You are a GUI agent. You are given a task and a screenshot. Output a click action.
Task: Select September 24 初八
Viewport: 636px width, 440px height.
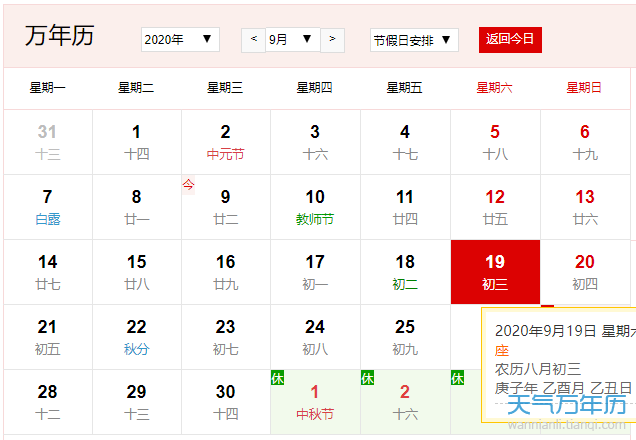click(315, 337)
